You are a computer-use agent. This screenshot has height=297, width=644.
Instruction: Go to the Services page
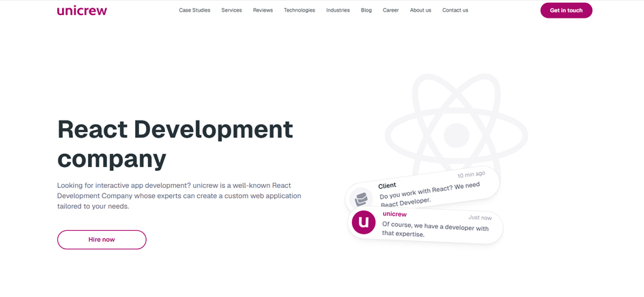pos(231,10)
